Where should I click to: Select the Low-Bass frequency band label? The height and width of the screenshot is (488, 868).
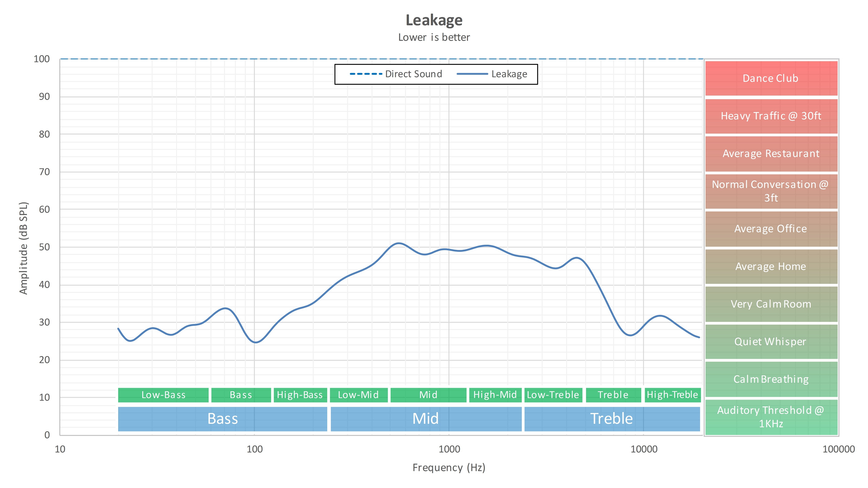pyautogui.click(x=163, y=395)
